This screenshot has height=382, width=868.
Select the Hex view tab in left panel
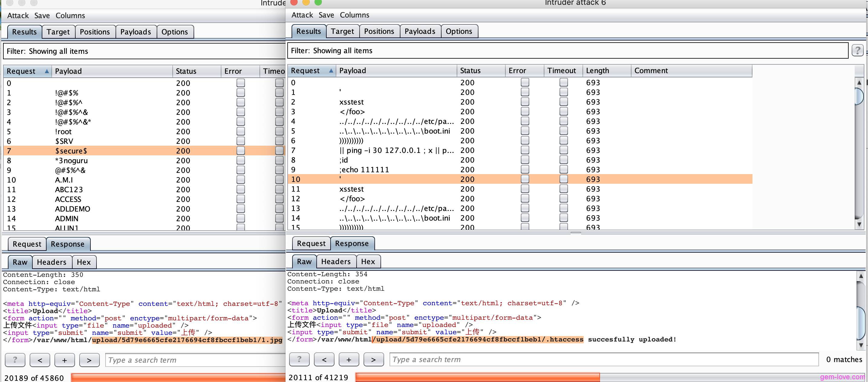[x=84, y=261]
